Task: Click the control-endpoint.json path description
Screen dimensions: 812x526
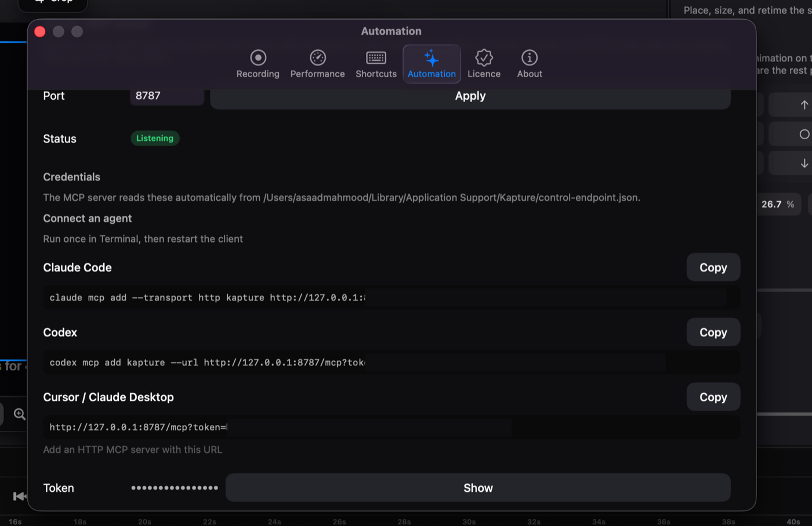Action: point(342,198)
